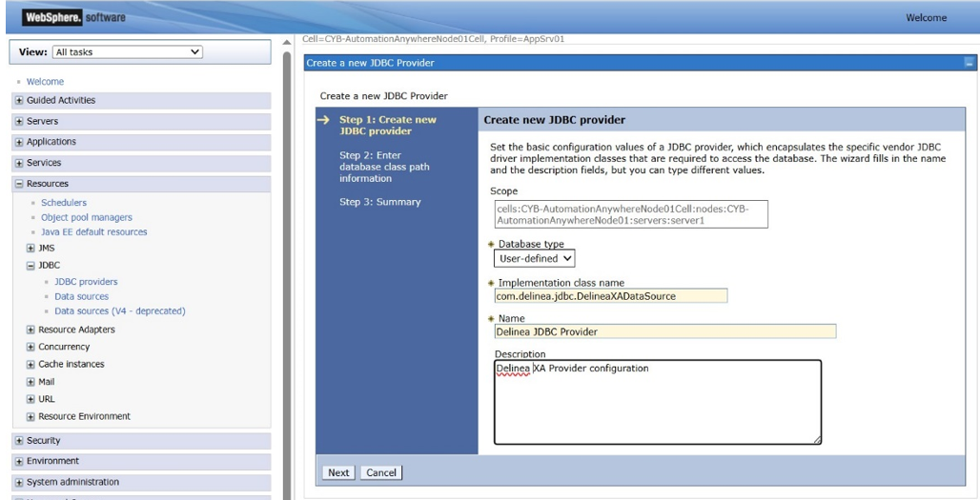Minimize the Create JDBC Provider panel icon

tap(970, 63)
